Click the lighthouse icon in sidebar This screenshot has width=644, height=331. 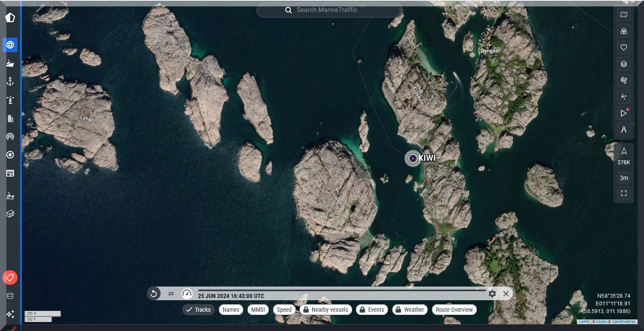coord(10,100)
